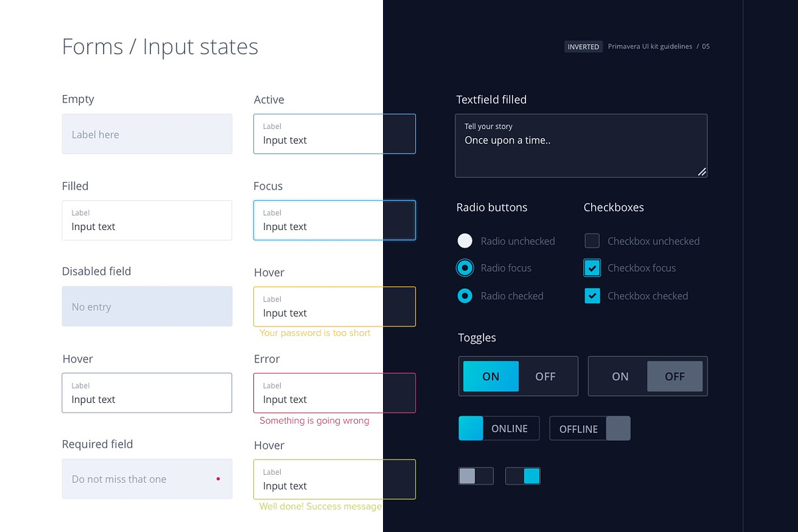
Task: Click the 'Radio buttons' section heading
Action: (491, 207)
